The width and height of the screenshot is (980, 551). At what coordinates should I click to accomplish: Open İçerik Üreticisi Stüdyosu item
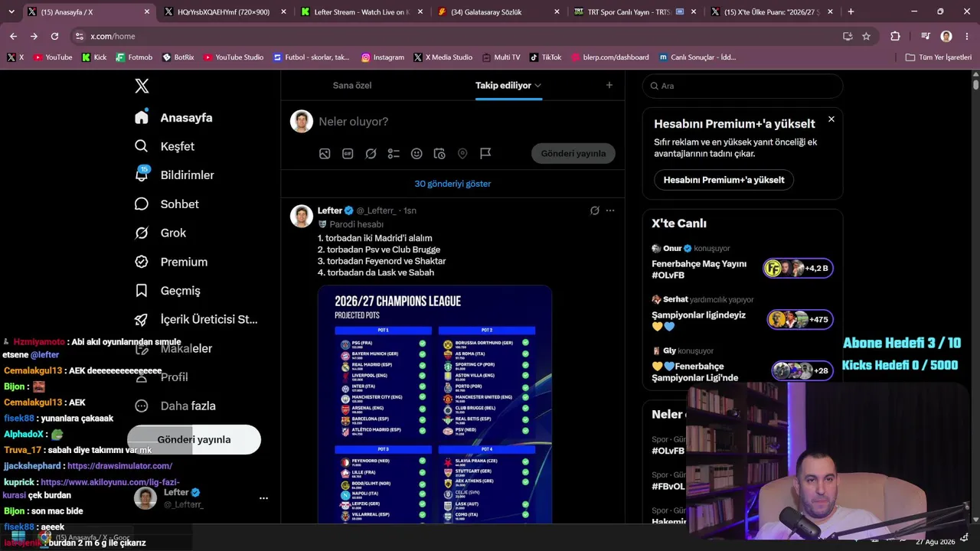click(196, 319)
